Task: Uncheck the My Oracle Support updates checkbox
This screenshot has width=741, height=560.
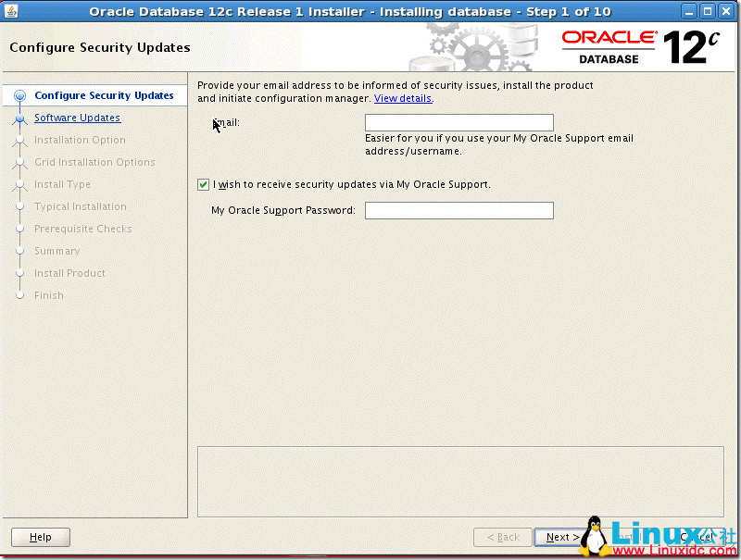Action: tap(203, 184)
